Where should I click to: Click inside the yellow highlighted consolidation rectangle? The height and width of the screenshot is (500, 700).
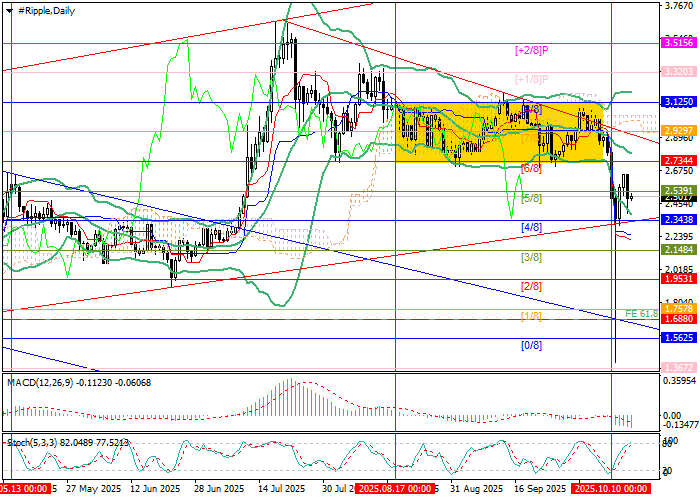[500, 132]
